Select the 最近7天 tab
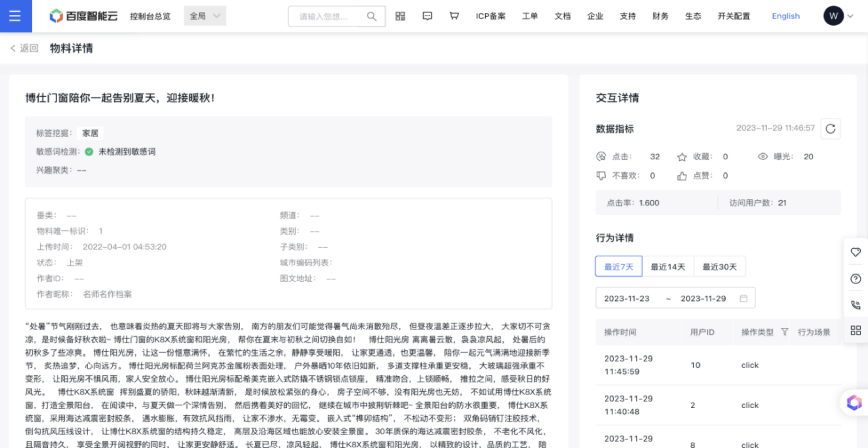The height and width of the screenshot is (448, 868). click(619, 266)
